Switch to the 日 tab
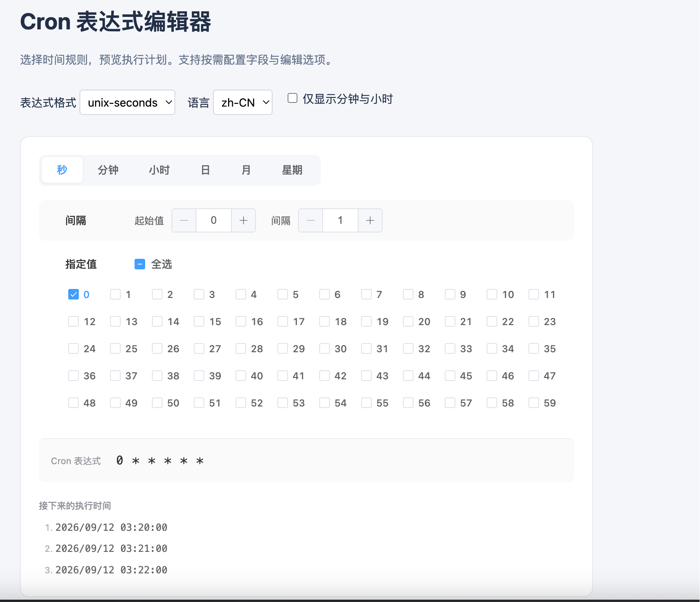 (x=205, y=170)
